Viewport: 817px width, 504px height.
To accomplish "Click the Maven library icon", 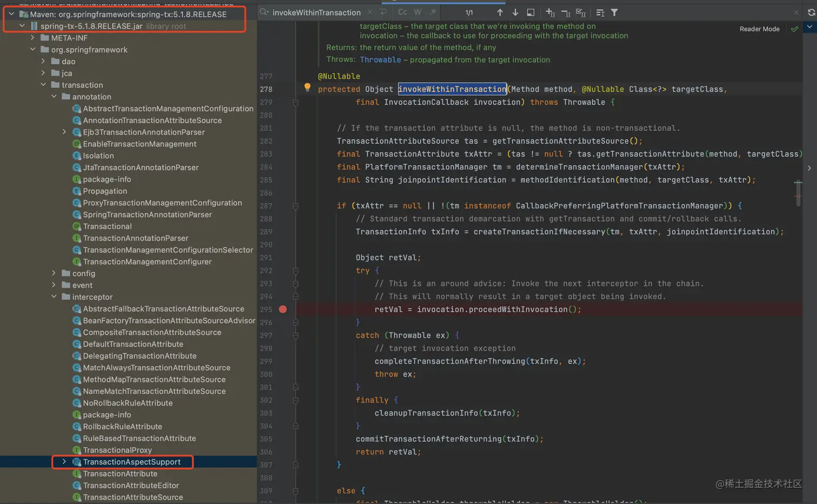I will (x=24, y=14).
